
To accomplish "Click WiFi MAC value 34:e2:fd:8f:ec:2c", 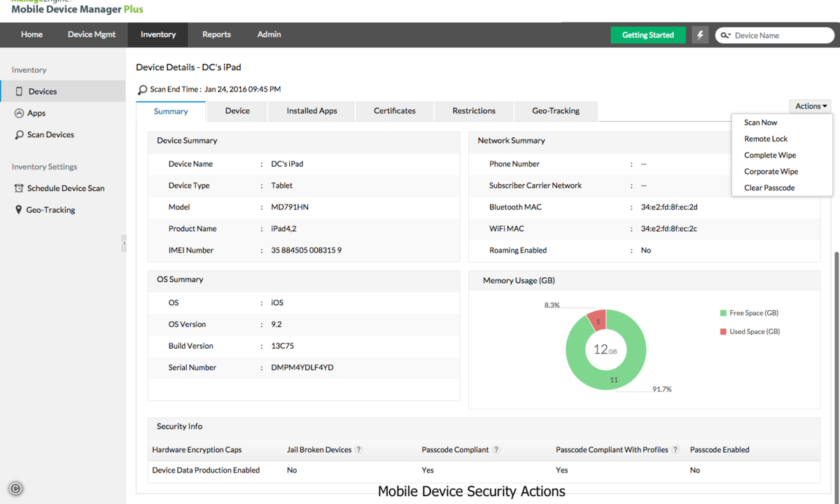I will coord(668,229).
